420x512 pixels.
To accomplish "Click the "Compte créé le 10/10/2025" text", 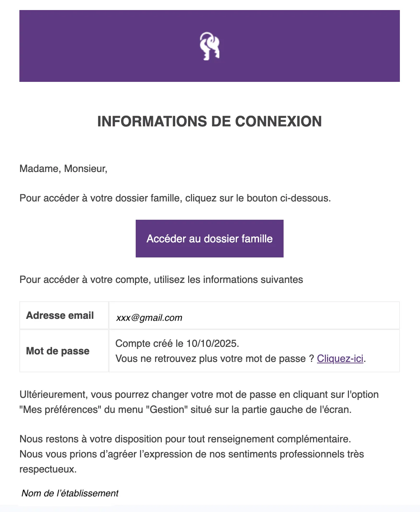I will click(x=177, y=344).
